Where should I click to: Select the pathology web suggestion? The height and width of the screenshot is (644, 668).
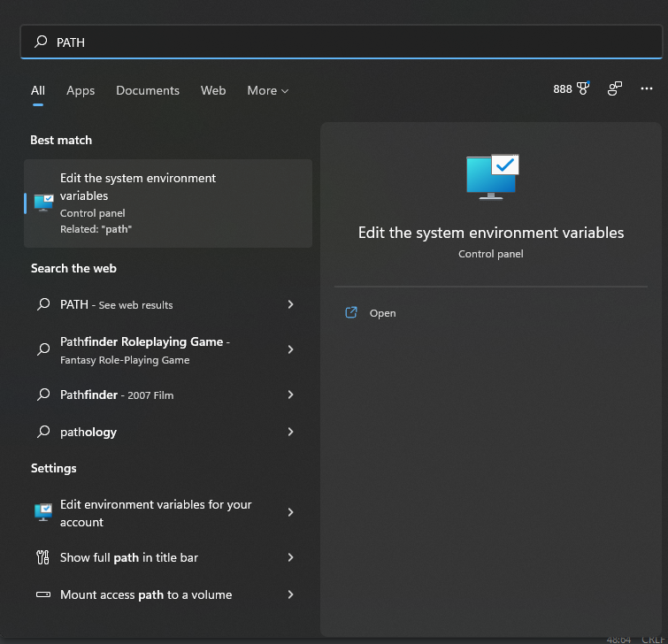coord(168,432)
